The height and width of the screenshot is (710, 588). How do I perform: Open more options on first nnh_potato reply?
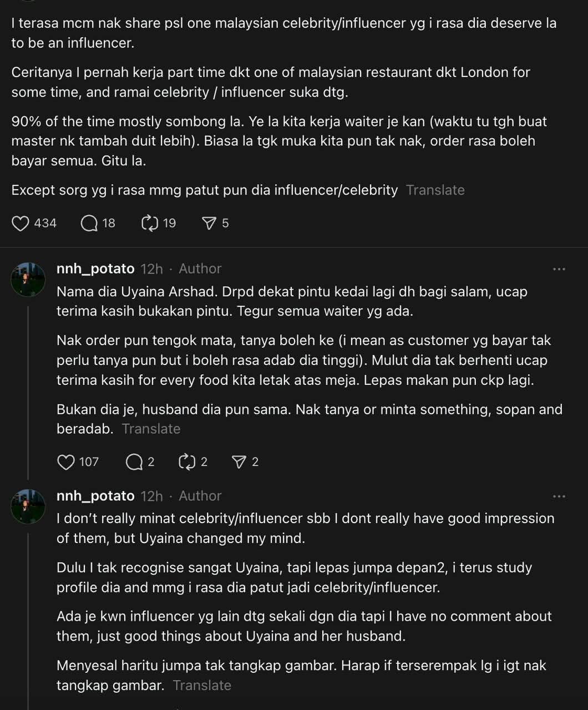(x=559, y=269)
